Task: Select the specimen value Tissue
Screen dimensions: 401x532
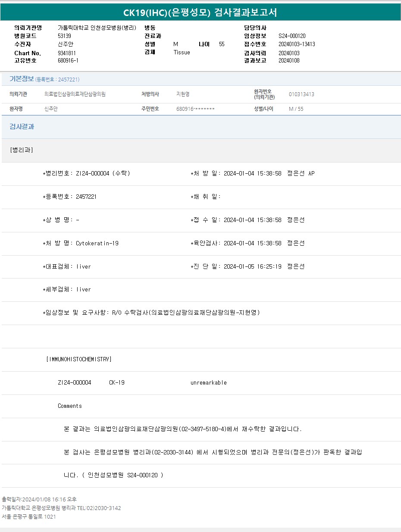Action: [182, 52]
